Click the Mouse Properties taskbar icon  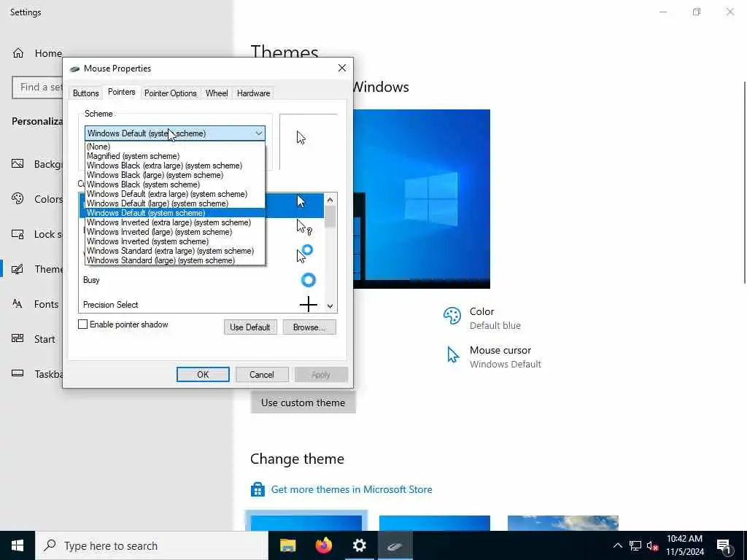[x=395, y=545]
